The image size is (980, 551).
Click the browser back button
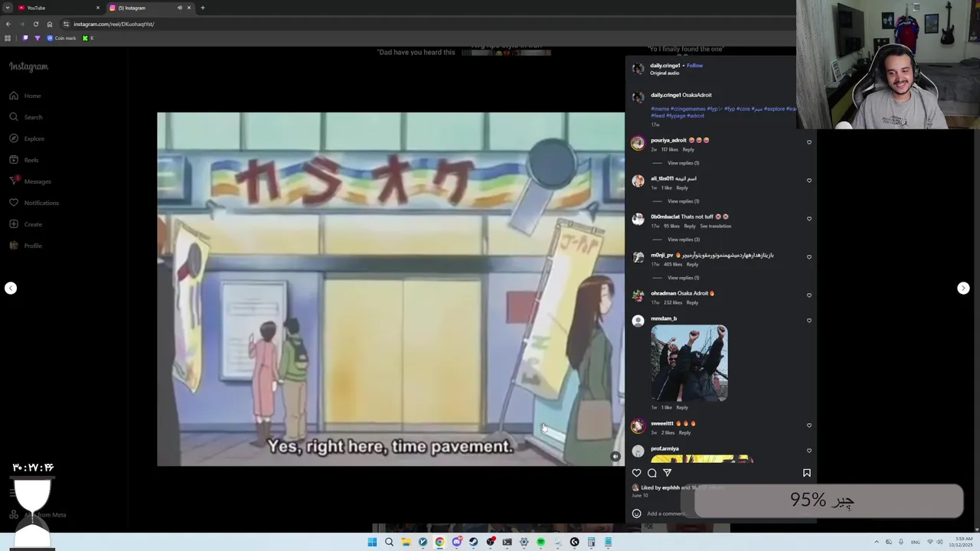click(8, 24)
